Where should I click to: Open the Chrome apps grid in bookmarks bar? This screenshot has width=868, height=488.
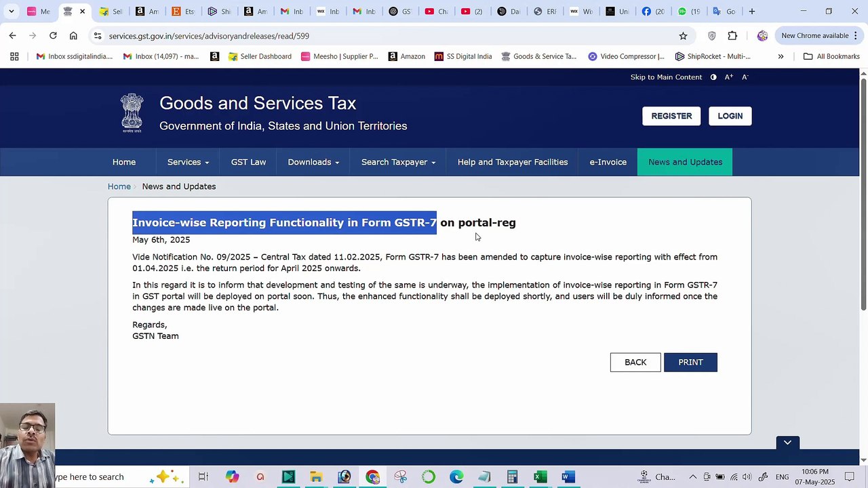(x=14, y=56)
